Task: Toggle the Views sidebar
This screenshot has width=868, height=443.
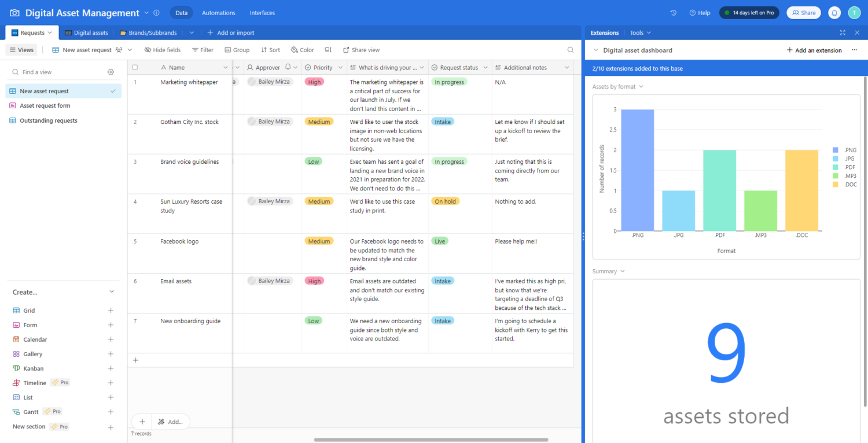Action: click(21, 50)
